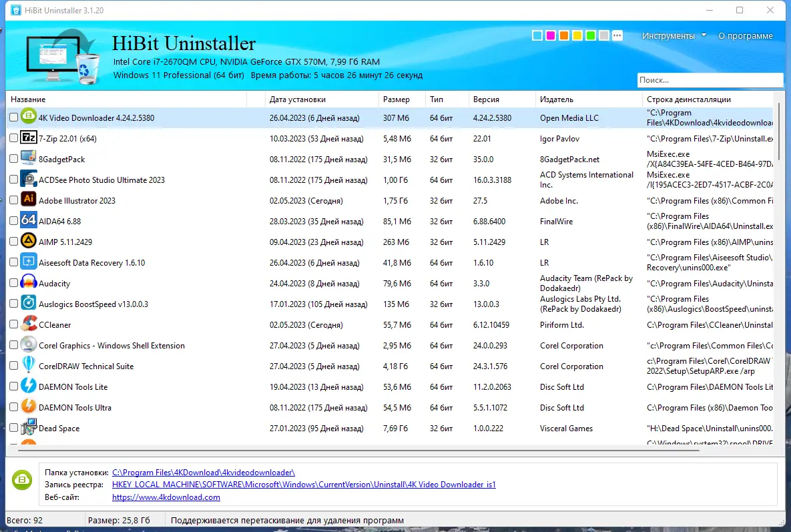Tick the ACDSee Photo Studio Ultimate checkbox
Screen dimensions: 791x532
13,179
